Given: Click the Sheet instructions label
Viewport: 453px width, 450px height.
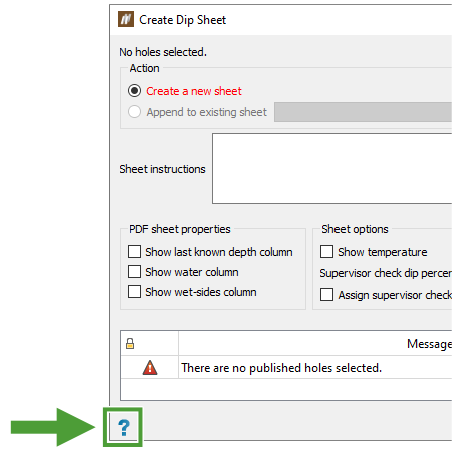Looking at the screenshot, I should [162, 169].
